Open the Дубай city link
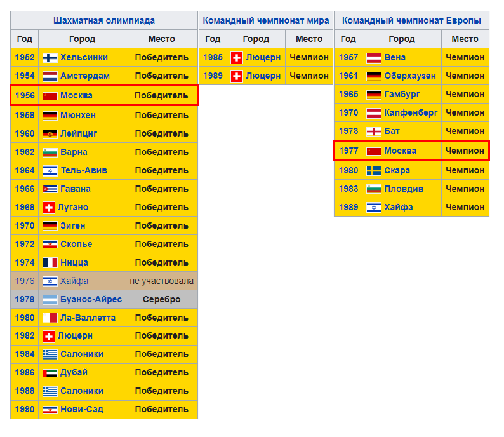 [74, 373]
